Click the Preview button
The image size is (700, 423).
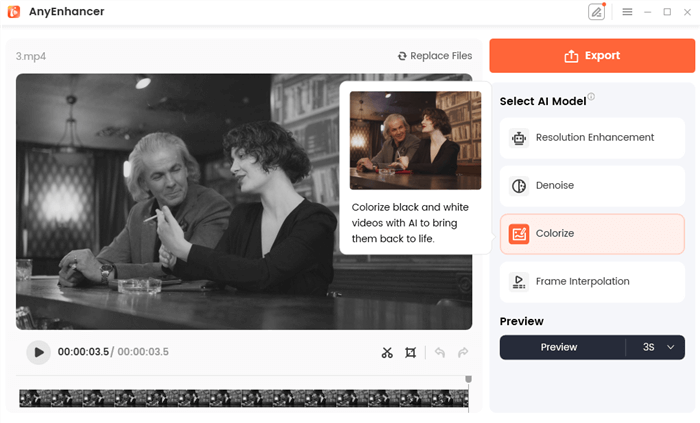click(559, 347)
